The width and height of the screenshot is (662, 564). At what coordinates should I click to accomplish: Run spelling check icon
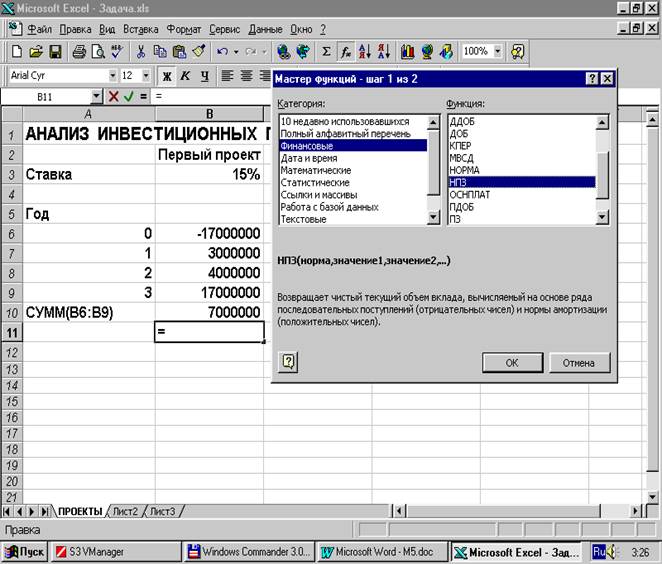(117, 52)
